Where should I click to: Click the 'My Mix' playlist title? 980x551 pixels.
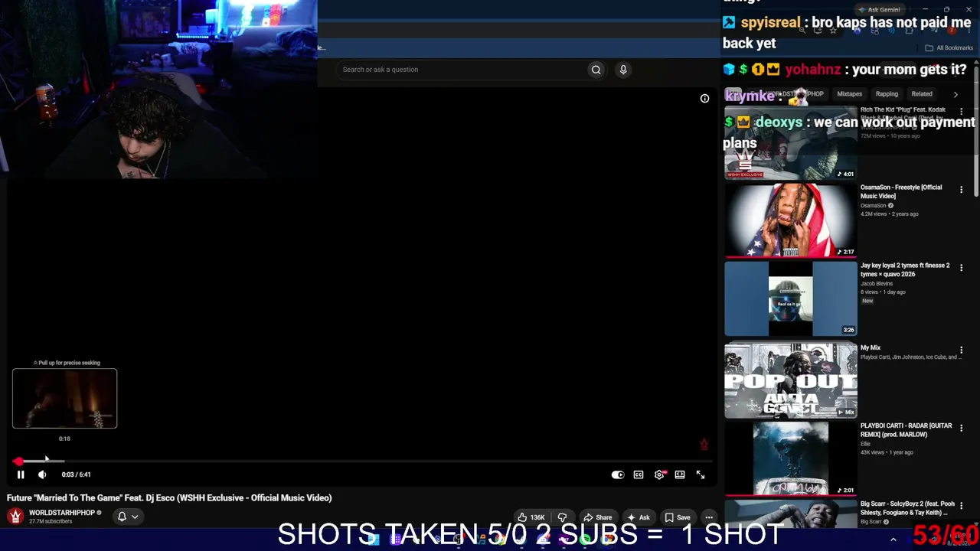coord(871,348)
